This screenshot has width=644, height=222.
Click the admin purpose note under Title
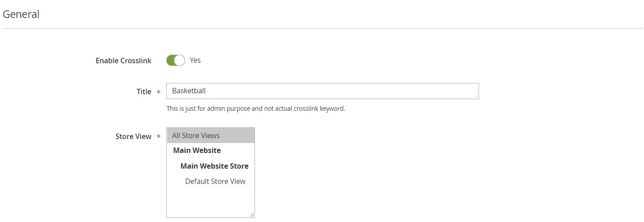coord(256,109)
